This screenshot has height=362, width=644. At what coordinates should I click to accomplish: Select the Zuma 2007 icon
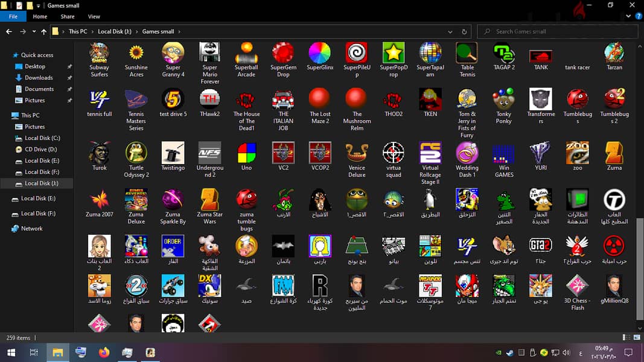(x=99, y=199)
